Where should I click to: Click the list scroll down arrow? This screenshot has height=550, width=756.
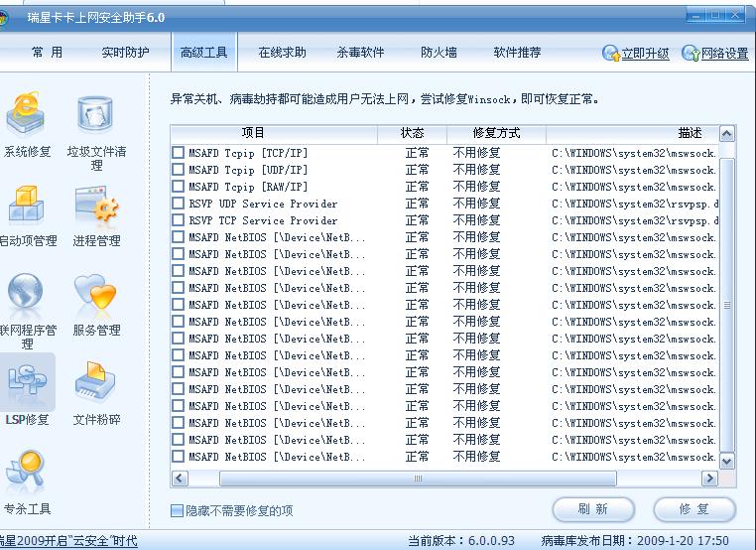[727, 462]
